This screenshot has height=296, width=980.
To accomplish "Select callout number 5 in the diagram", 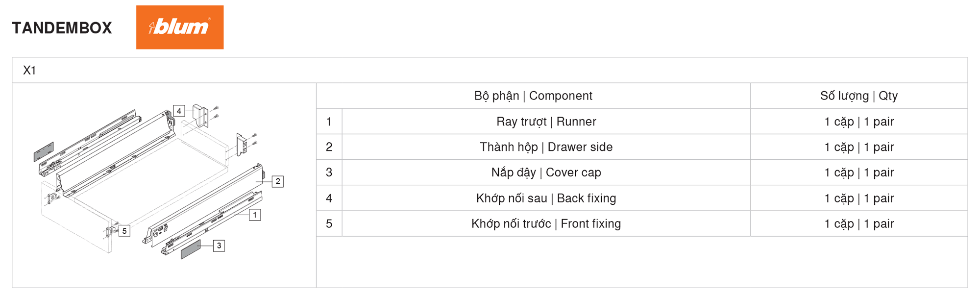I will pos(124,231).
